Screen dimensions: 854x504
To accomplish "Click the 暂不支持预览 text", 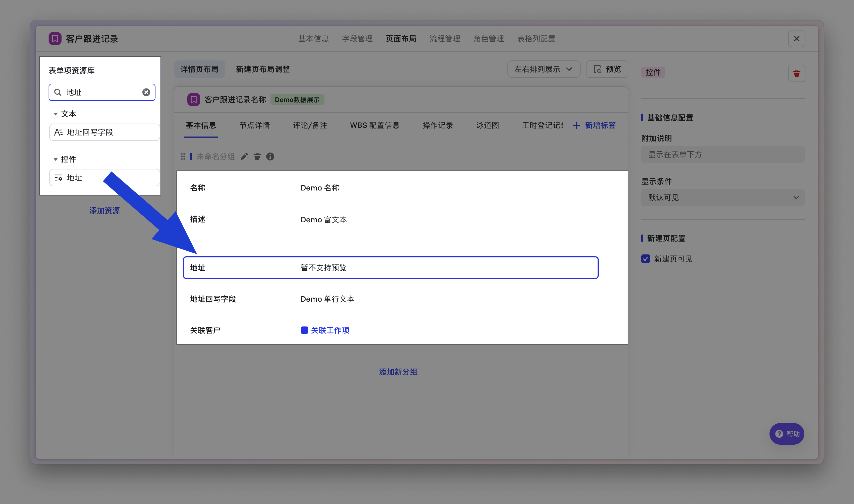I will [323, 268].
